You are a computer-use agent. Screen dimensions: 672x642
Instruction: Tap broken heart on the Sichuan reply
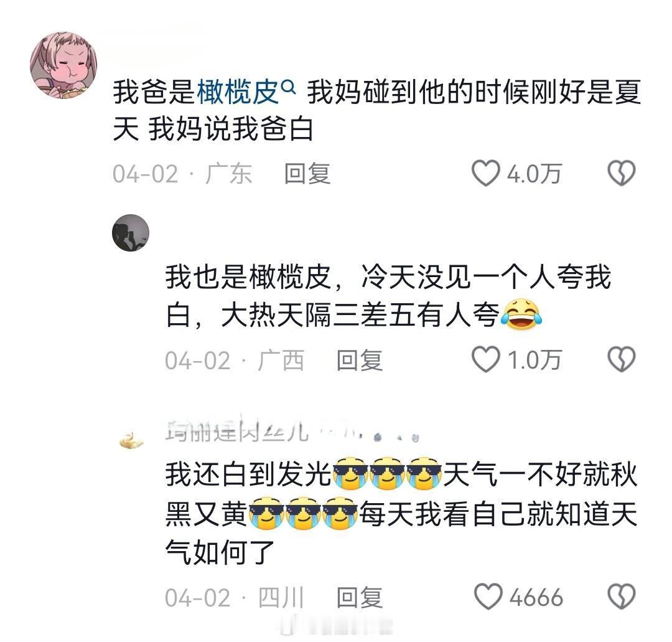(x=622, y=597)
